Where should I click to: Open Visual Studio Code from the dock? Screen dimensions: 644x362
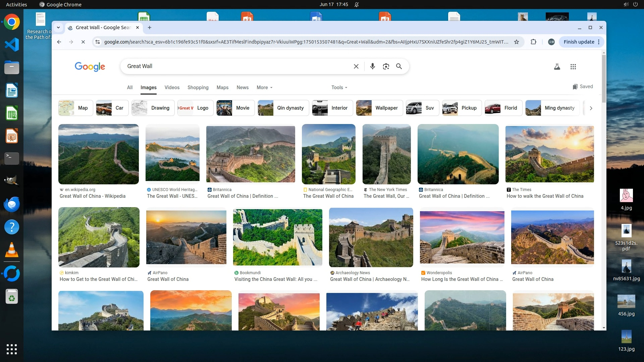(x=12, y=45)
